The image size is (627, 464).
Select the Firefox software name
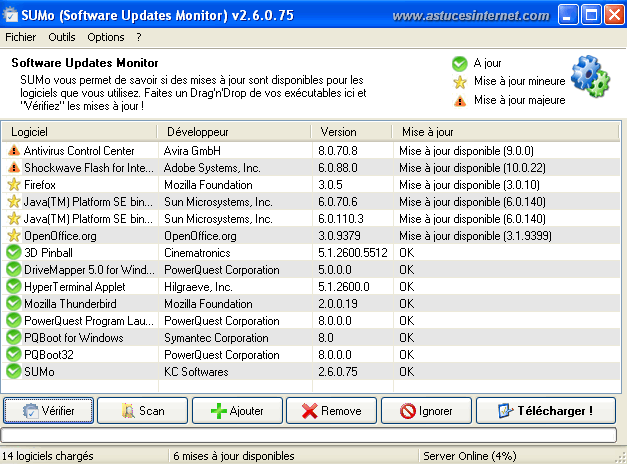(40, 185)
